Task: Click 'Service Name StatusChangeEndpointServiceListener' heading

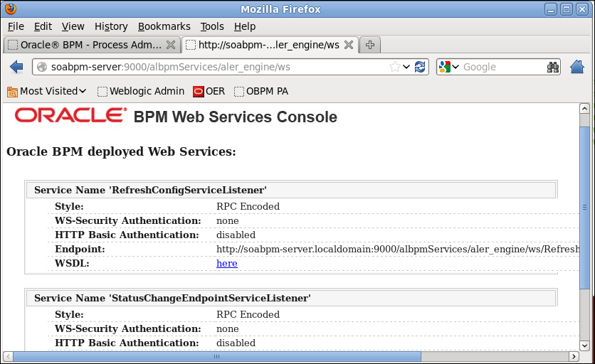Action: pos(172,298)
